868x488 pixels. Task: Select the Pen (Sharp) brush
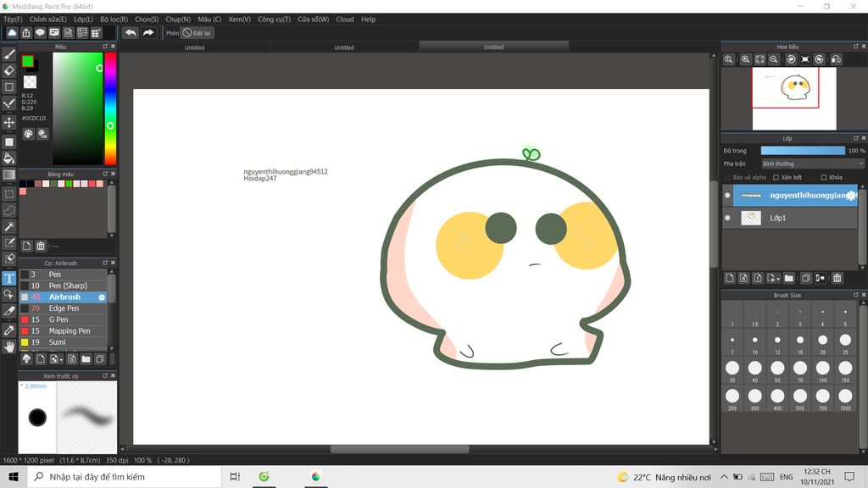[63, 286]
